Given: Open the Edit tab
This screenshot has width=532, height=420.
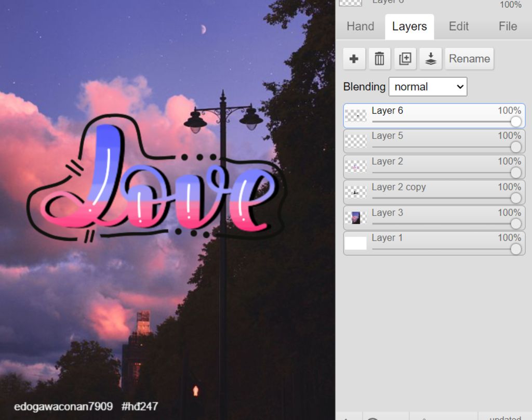Looking at the screenshot, I should pyautogui.click(x=459, y=27).
